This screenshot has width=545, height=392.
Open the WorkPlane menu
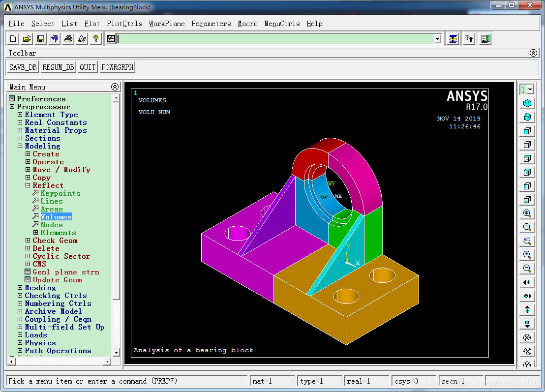(167, 24)
